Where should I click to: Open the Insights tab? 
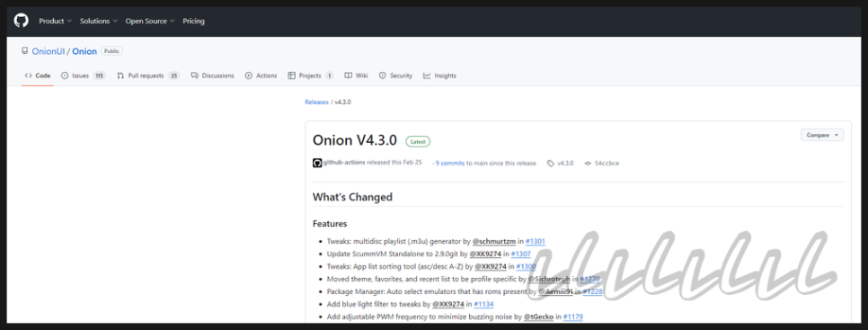pyautogui.click(x=440, y=76)
